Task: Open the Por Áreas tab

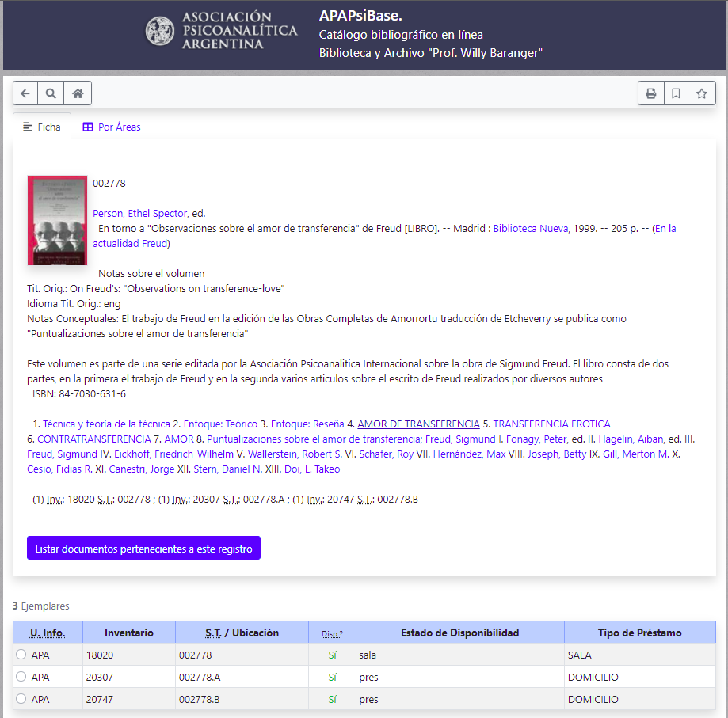Action: 112,127
